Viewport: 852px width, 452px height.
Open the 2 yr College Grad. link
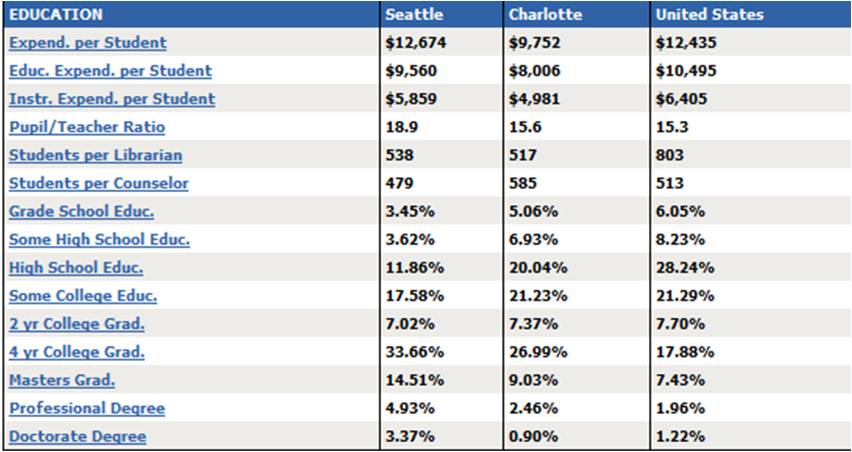77,324
